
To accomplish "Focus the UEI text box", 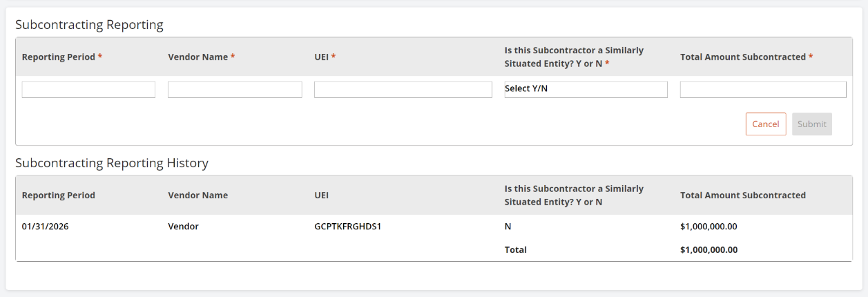I will (x=403, y=90).
